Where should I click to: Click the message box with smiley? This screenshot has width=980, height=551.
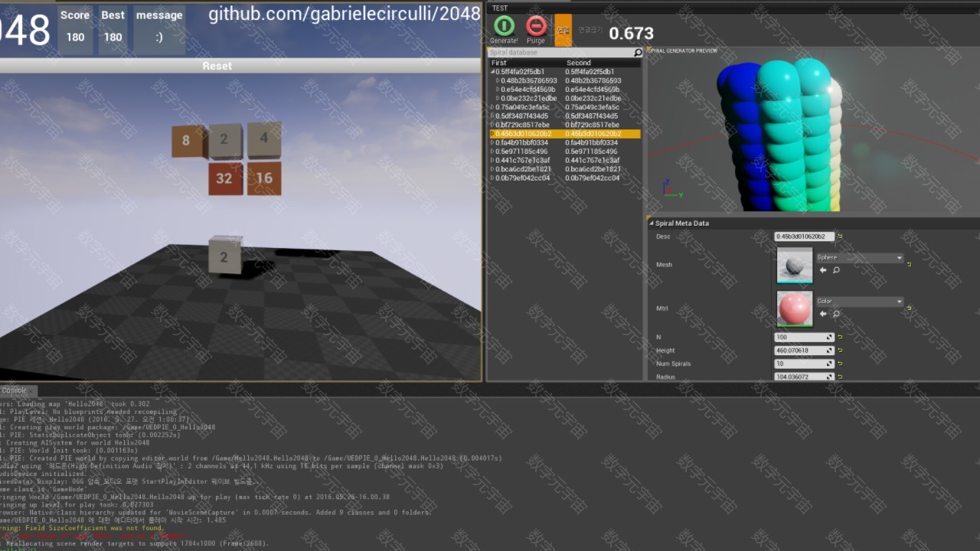[x=159, y=29]
